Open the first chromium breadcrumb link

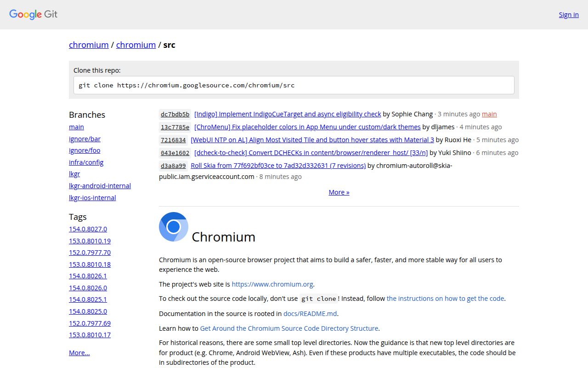[89, 45]
